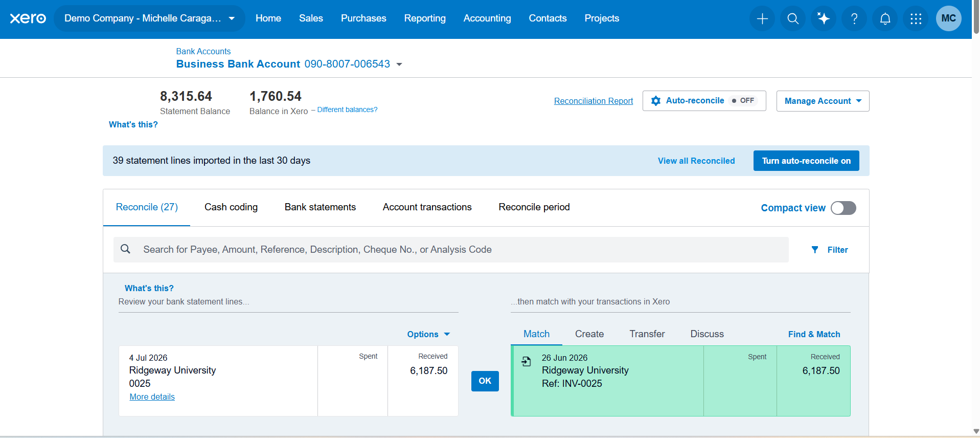Click the 4 Jul 2026 statement date
This screenshot has width=980, height=438.
click(148, 358)
